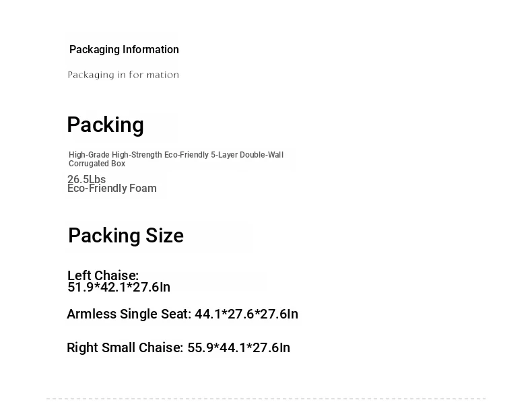The image size is (532, 402).
Task: Click the Packaging Information heading
Action: coord(124,50)
